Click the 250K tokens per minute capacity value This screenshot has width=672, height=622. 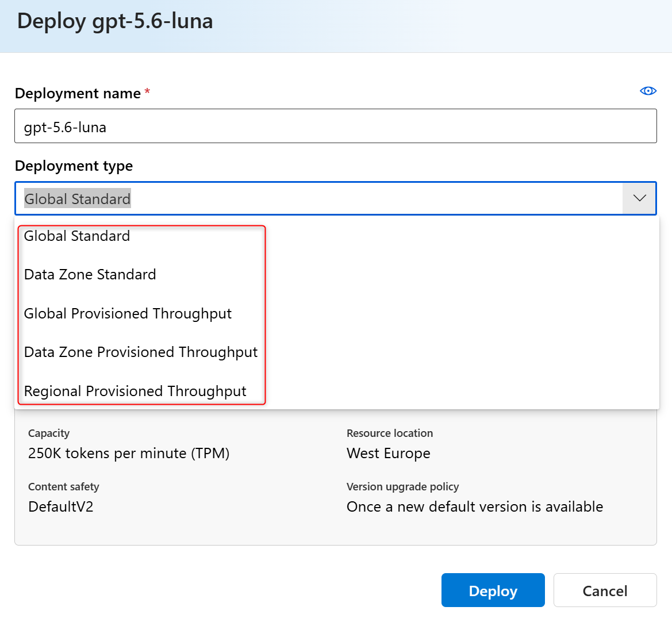tap(129, 453)
